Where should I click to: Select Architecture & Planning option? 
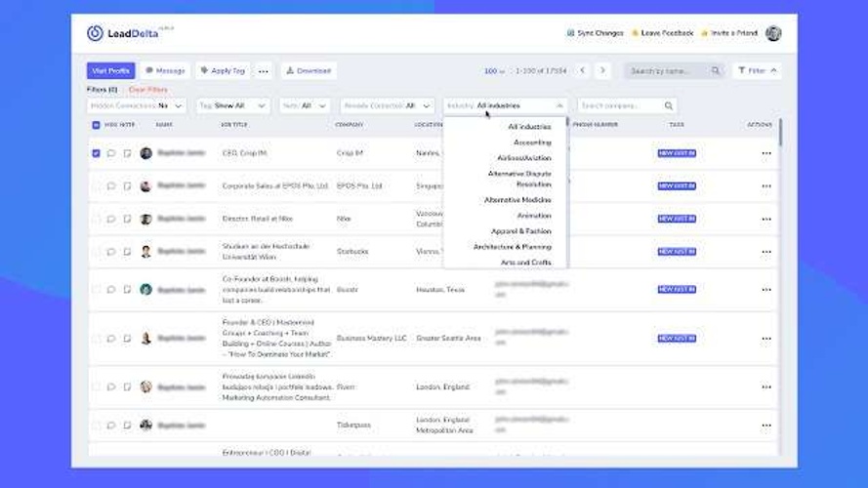tap(512, 247)
